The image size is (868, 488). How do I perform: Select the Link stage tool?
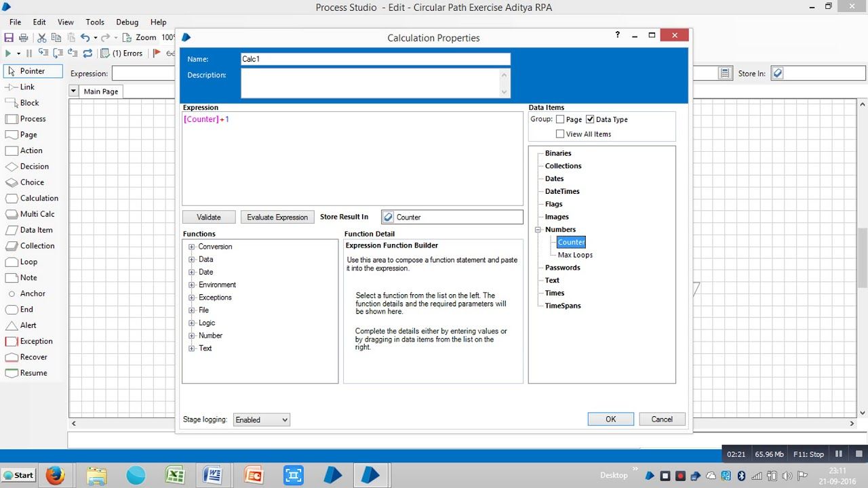click(20, 87)
